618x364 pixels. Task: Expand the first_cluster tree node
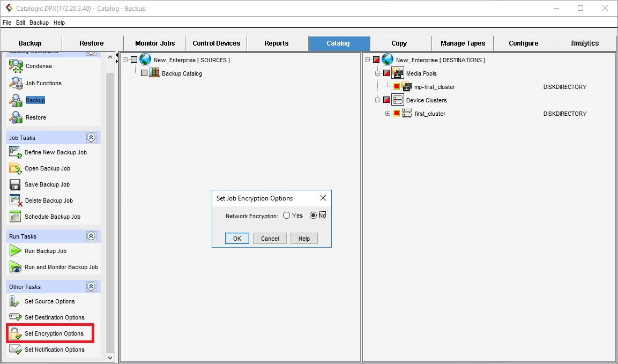point(388,114)
